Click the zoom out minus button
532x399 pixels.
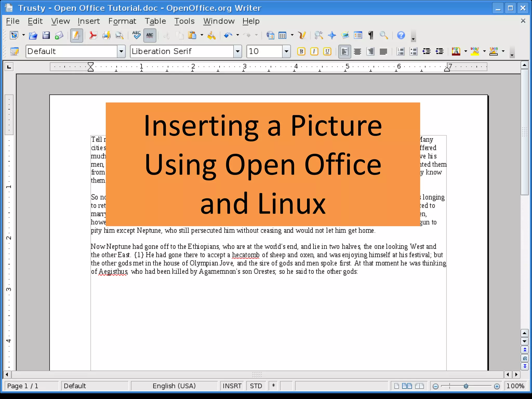click(x=436, y=386)
